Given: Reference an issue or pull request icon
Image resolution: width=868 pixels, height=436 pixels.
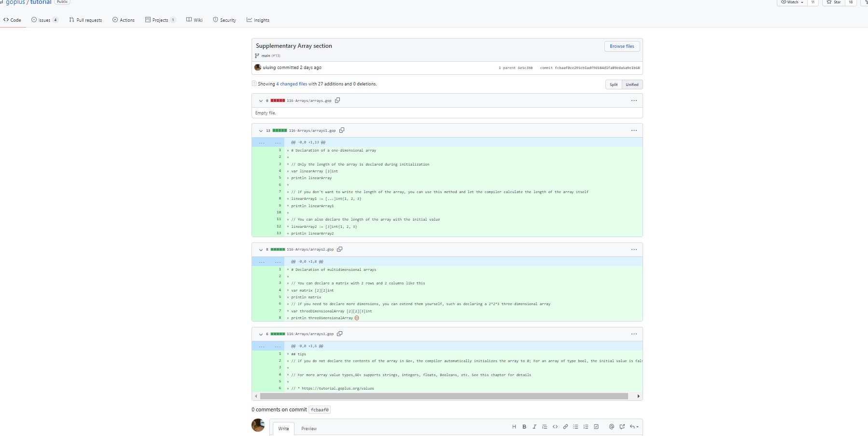Looking at the screenshot, I should pyautogui.click(x=622, y=427).
